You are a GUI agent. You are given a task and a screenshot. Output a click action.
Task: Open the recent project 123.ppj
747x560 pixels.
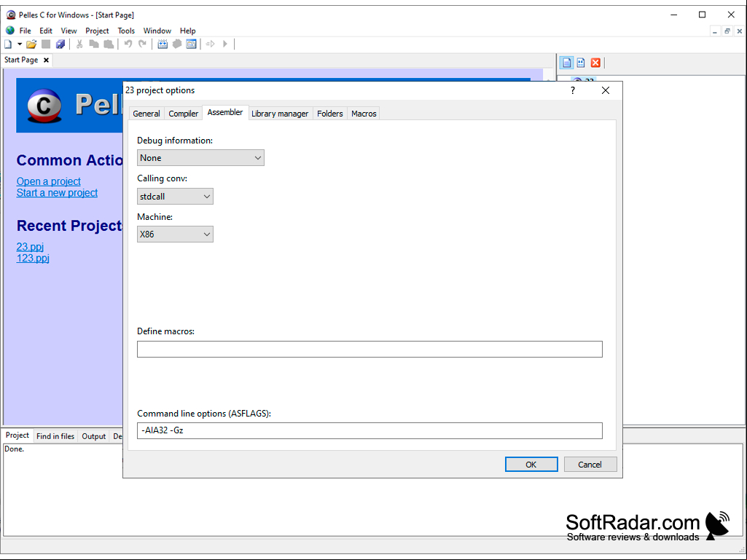point(33,258)
